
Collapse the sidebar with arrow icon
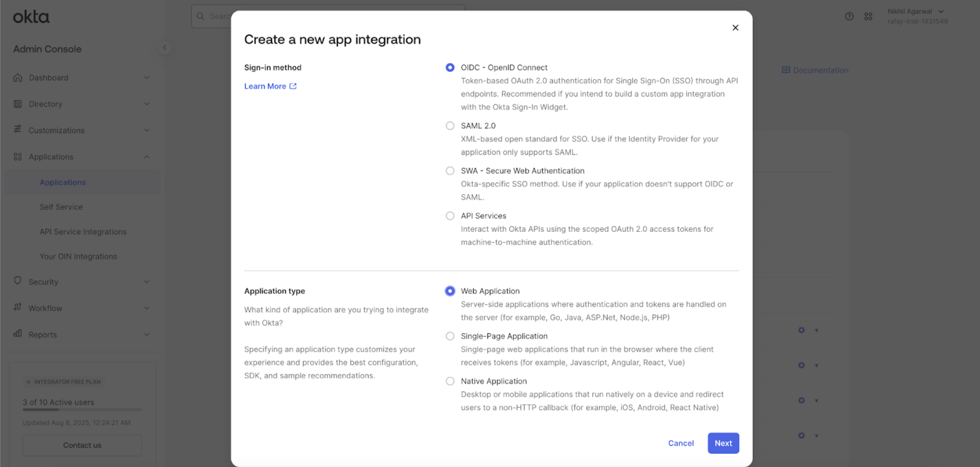click(164, 48)
